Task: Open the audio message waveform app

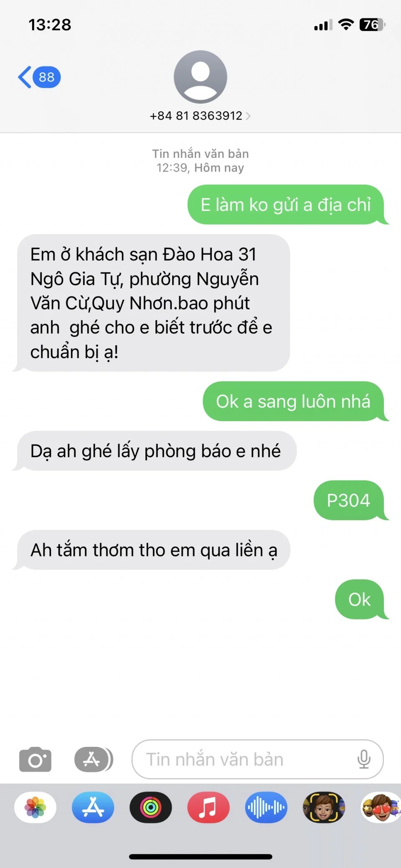Action: [266, 807]
